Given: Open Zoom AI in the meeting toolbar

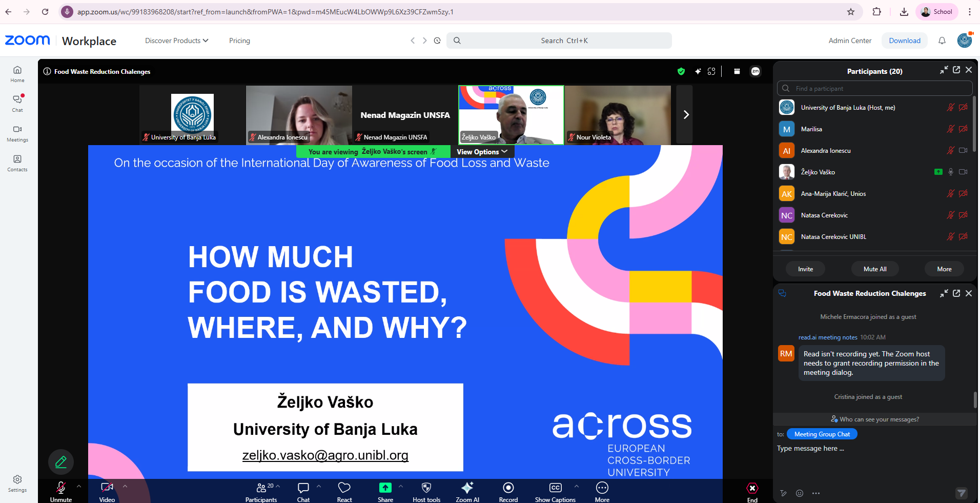Looking at the screenshot, I should tap(467, 491).
